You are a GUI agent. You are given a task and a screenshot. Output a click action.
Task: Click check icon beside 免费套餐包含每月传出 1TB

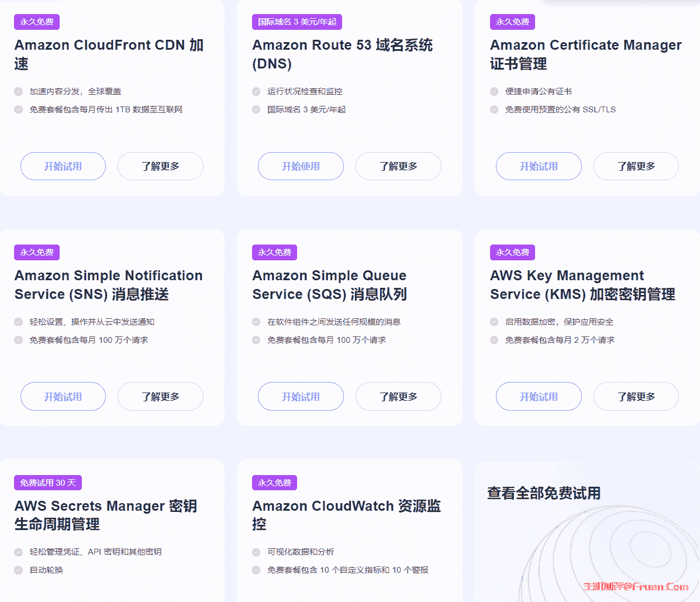pos(18,109)
